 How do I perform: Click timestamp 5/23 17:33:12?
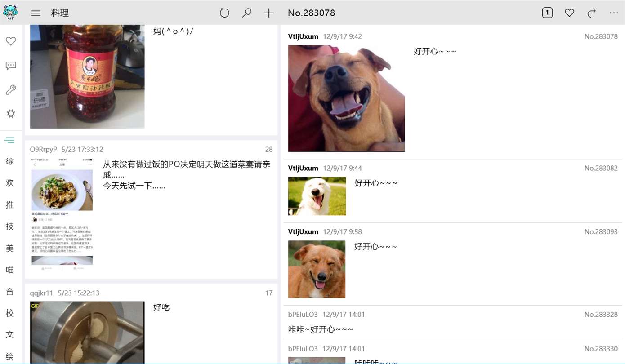82,149
